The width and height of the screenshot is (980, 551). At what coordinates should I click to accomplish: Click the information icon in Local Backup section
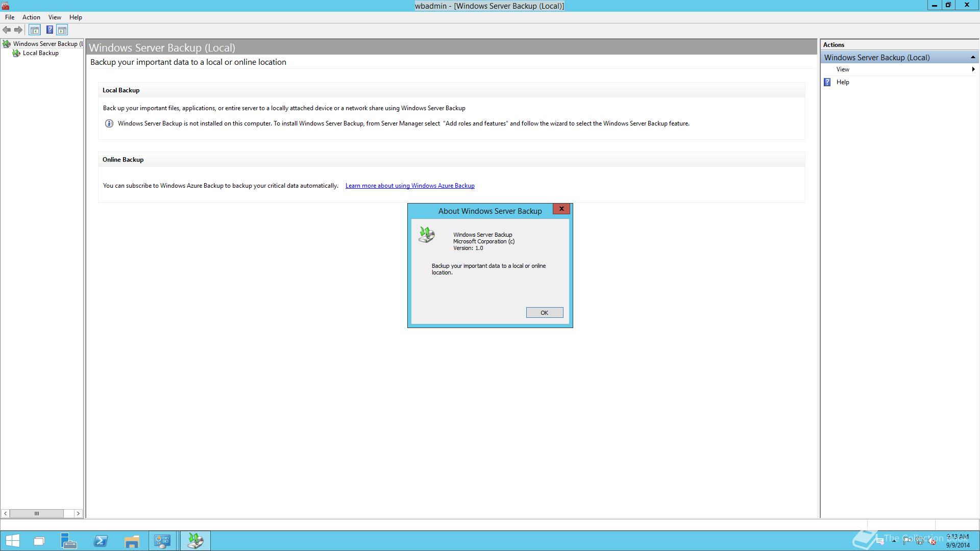point(109,123)
